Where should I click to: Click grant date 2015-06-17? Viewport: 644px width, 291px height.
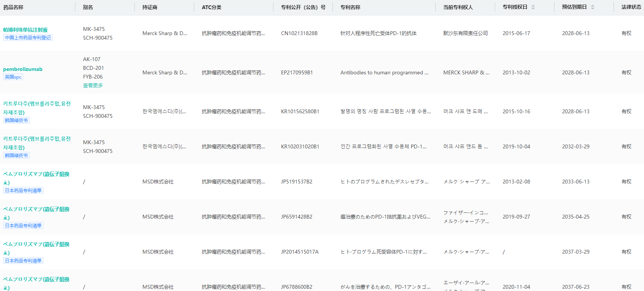516,34
